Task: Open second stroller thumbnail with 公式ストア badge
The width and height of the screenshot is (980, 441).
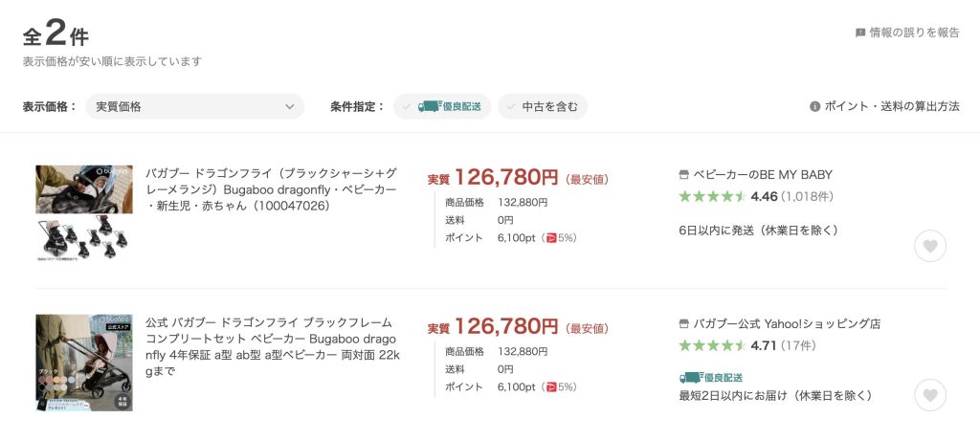Action: click(x=84, y=363)
